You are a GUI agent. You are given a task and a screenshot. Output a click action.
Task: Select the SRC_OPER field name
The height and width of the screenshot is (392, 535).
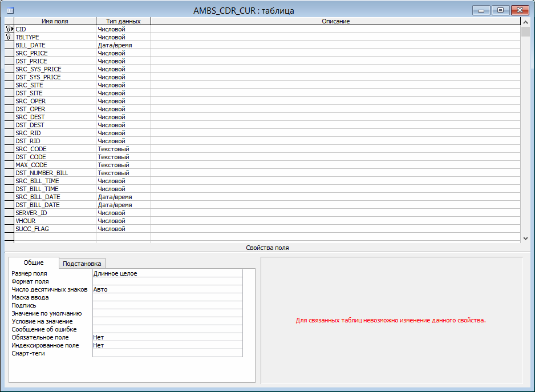30,101
